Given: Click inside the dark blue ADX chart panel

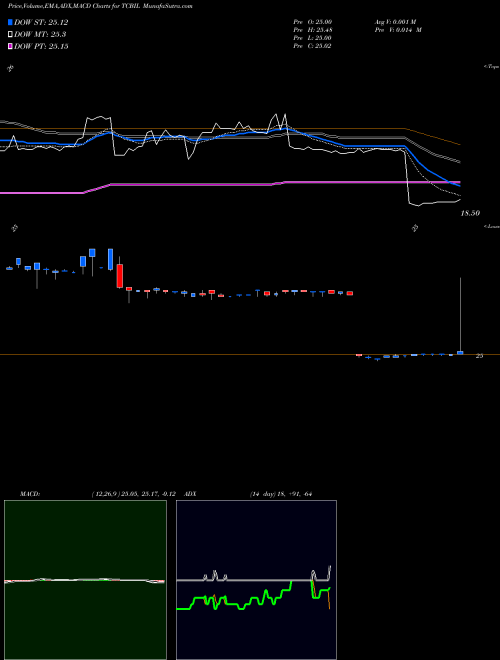Looking at the screenshot, I should click(x=256, y=580).
